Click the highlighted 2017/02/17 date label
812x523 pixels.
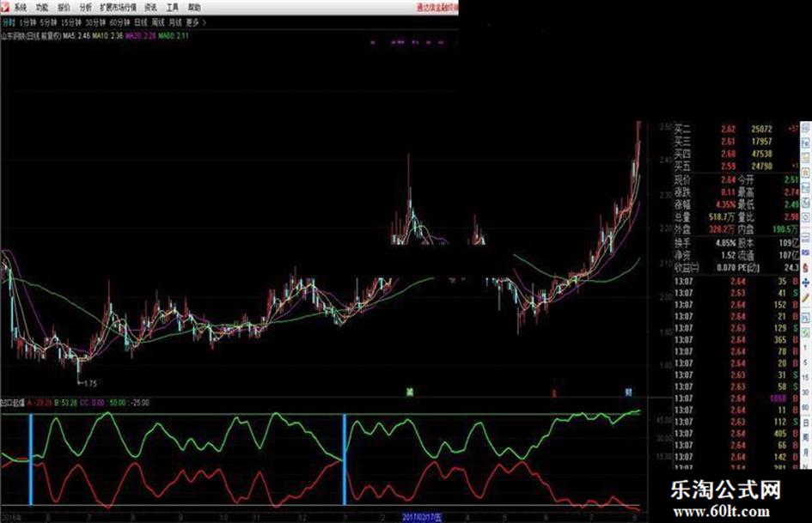(422, 517)
